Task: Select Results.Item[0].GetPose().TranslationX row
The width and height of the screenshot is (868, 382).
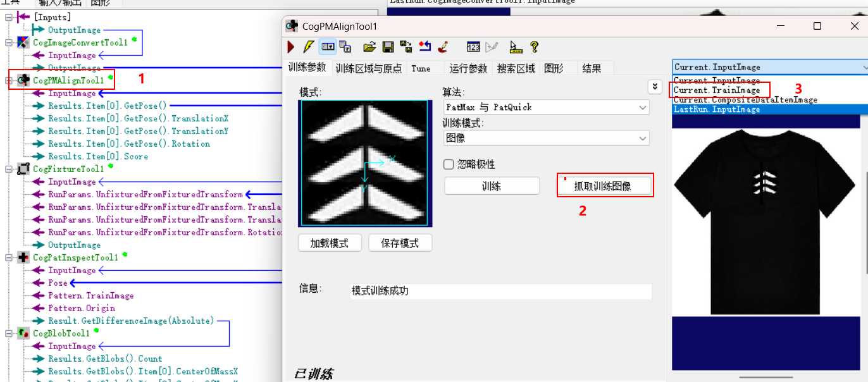Action: coord(138,118)
